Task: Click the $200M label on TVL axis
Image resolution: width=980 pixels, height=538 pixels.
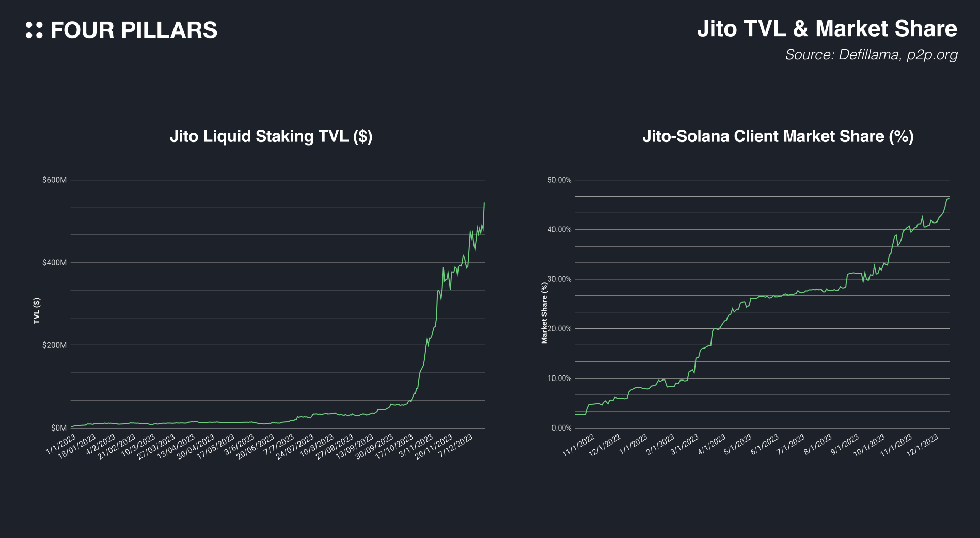Action: point(54,345)
